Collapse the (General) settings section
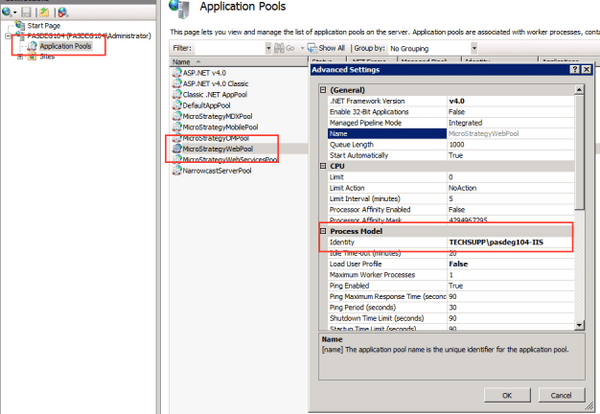Viewport: 600px width, 414px height. [x=323, y=90]
